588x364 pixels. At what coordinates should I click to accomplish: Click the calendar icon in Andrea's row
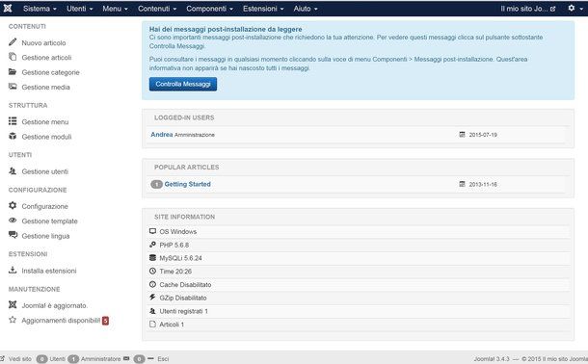tap(462, 134)
